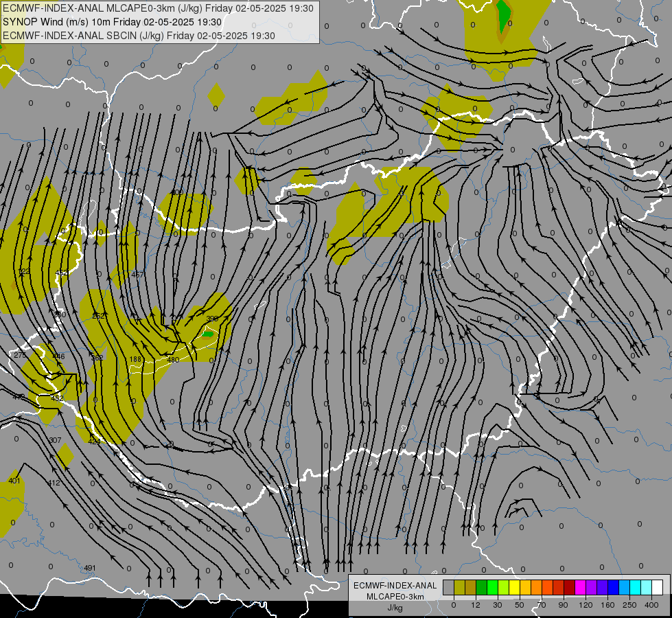The width and height of the screenshot is (672, 618).
Task: Click the SBCIN title line
Action: click(139, 36)
